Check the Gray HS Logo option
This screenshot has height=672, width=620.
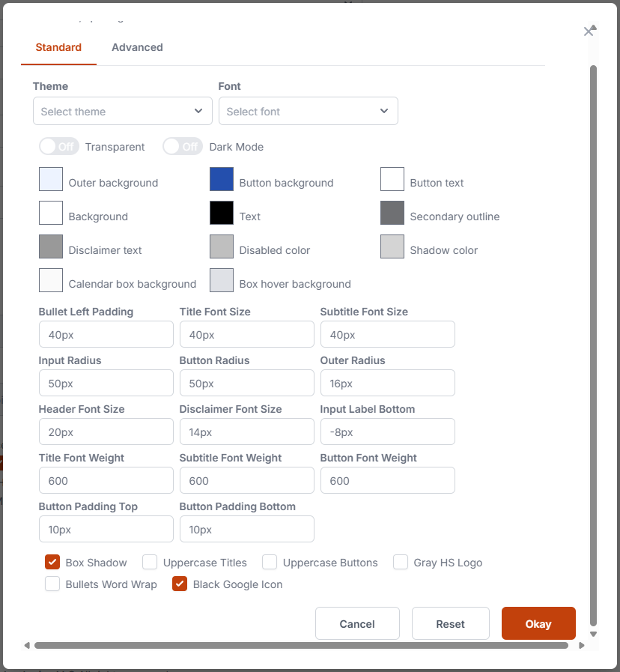pos(401,562)
